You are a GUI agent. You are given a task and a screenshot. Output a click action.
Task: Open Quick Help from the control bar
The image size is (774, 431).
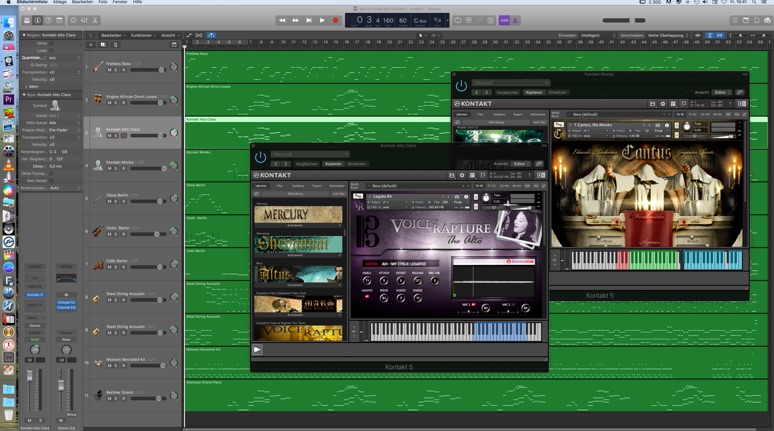[48, 20]
